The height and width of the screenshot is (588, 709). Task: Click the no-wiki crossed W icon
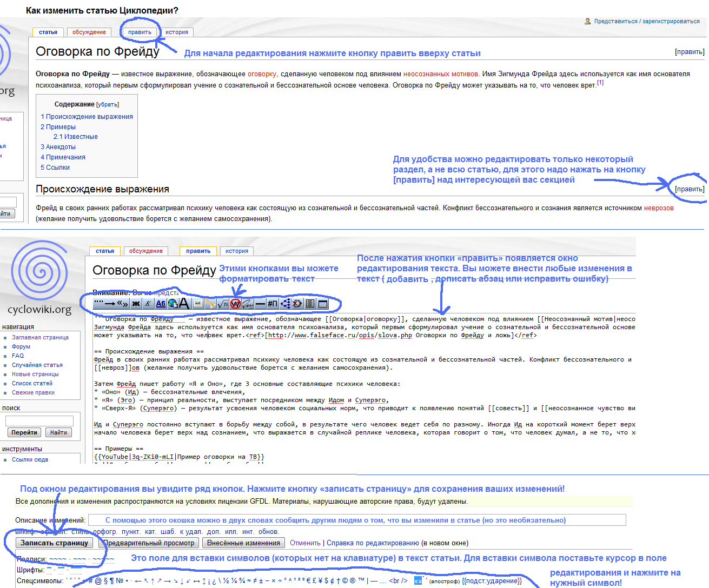point(235,304)
